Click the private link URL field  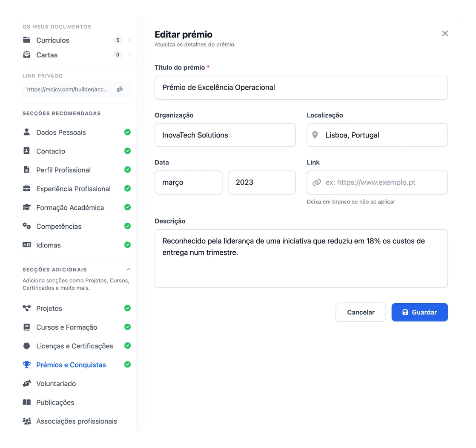pos(77,89)
